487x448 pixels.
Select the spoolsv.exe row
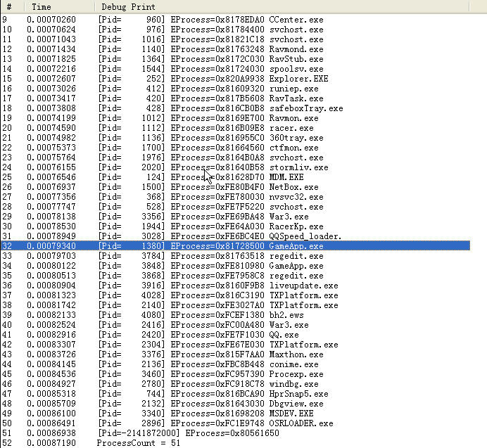236,69
